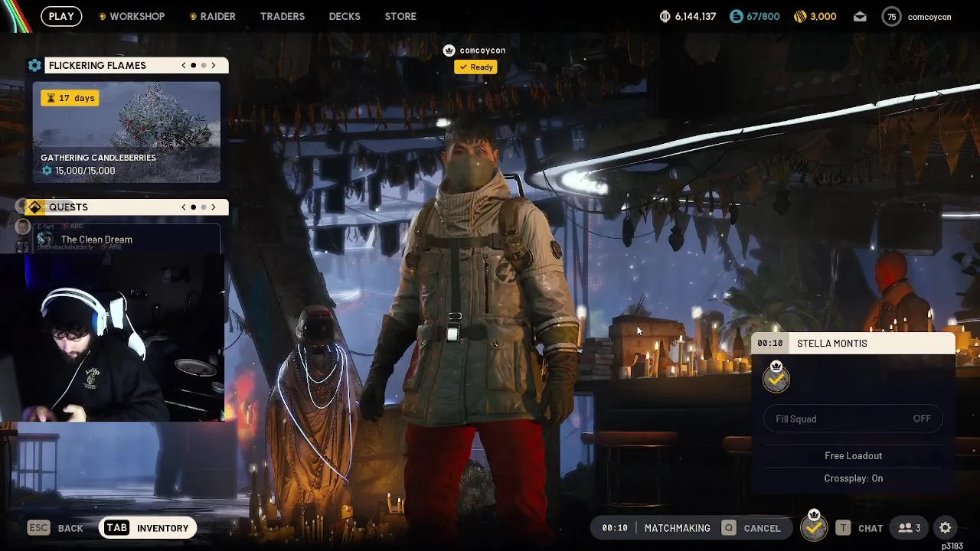Click the 17 days timer badge

(70, 98)
